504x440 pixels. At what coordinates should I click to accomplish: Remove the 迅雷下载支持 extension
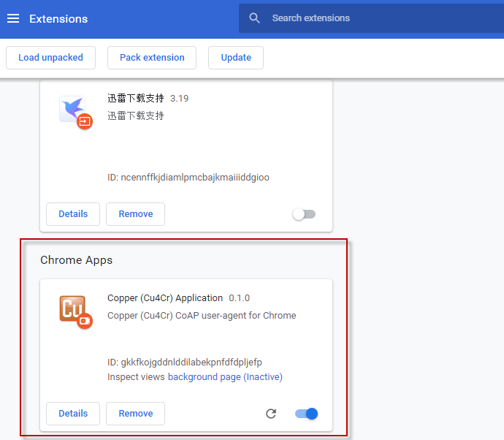click(x=136, y=214)
